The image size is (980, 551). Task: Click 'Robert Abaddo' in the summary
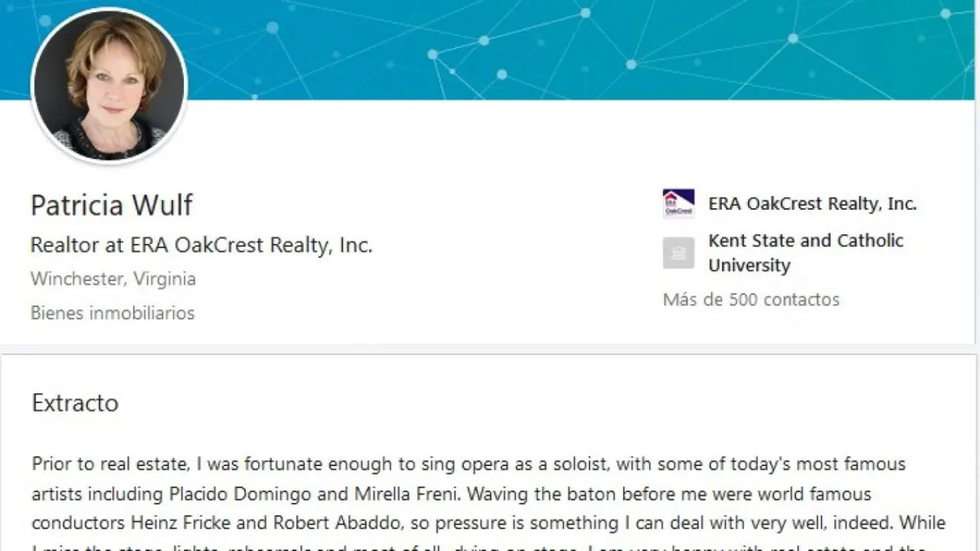[305, 523]
